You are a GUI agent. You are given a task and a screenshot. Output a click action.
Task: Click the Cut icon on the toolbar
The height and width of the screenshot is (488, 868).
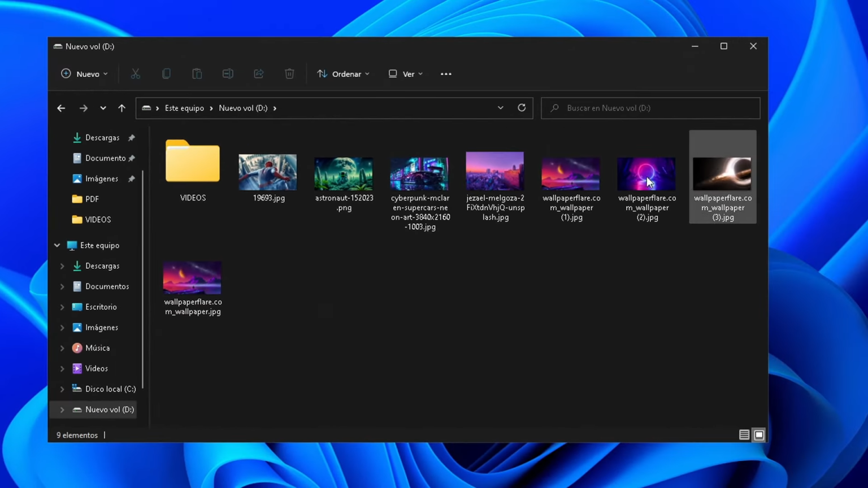[x=135, y=73]
